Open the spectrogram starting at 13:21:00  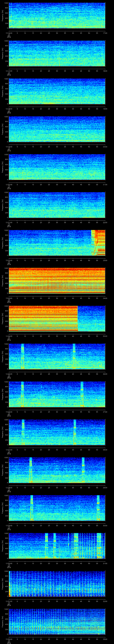coord(57,205)
